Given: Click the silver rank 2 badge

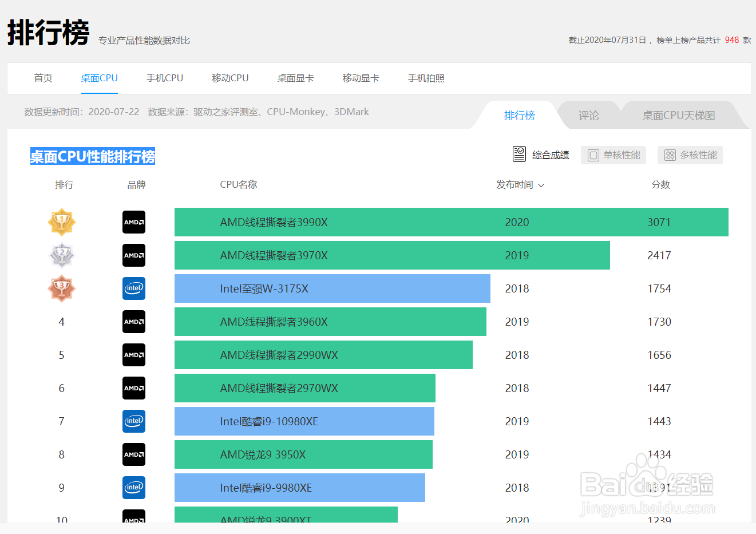Looking at the screenshot, I should coord(62,255).
